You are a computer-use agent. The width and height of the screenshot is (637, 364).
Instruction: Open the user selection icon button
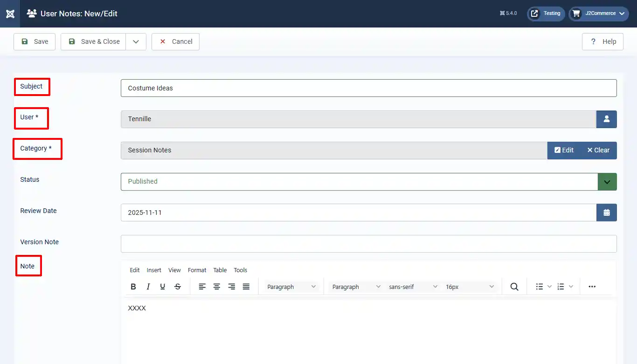point(607,119)
